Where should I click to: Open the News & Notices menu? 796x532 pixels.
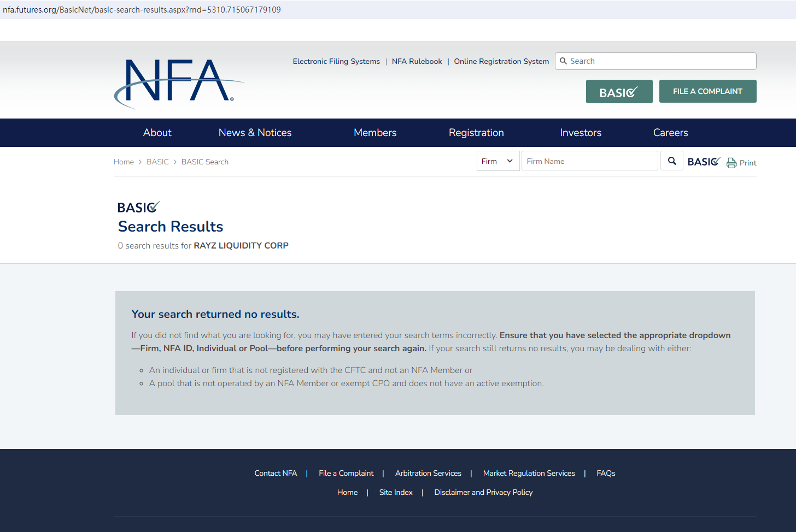(x=255, y=133)
